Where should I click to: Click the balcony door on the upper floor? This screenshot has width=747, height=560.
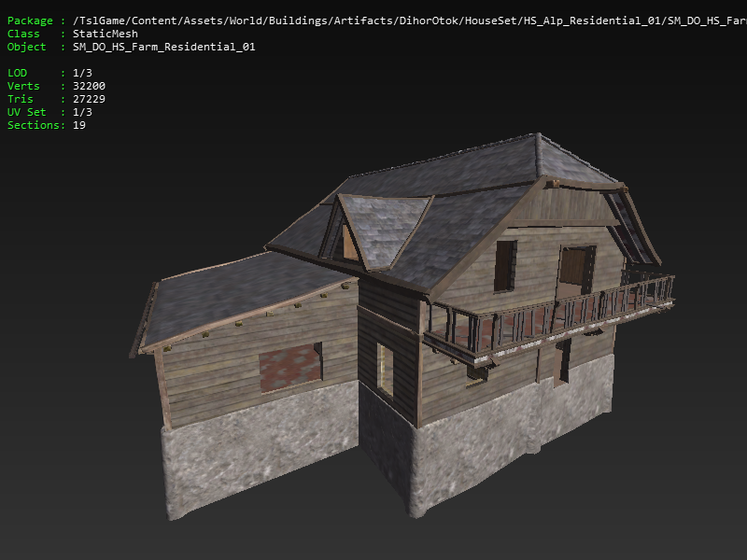(x=576, y=271)
